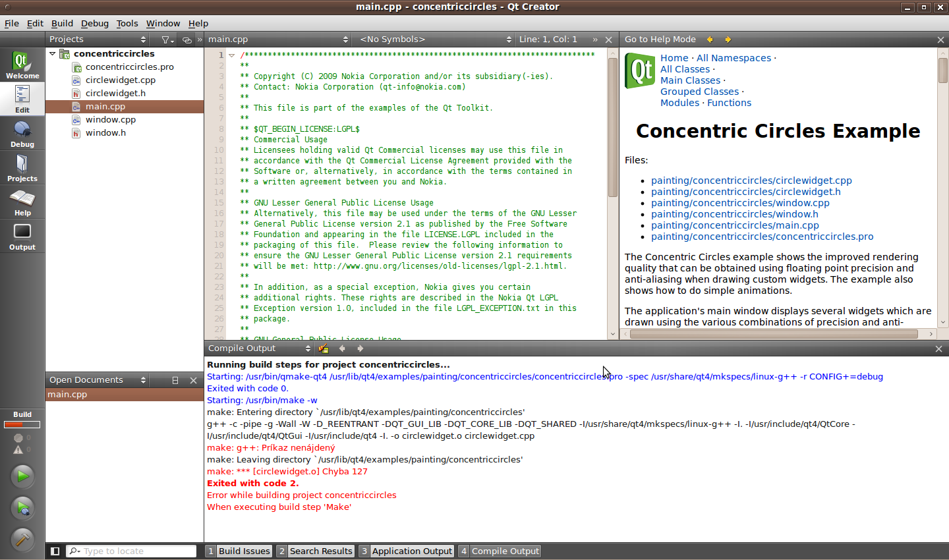Image resolution: width=949 pixels, height=560 pixels.
Task: Toggle the sidebar visibility button
Action: pos(55,551)
